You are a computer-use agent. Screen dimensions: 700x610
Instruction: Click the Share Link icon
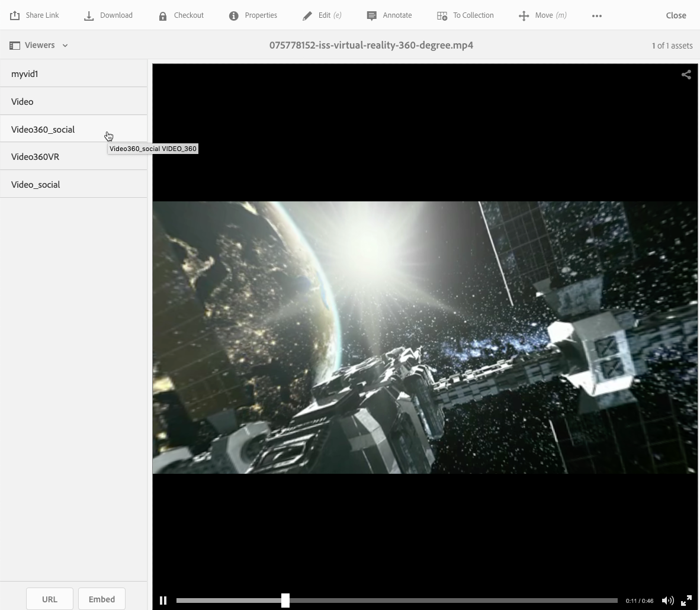point(15,15)
